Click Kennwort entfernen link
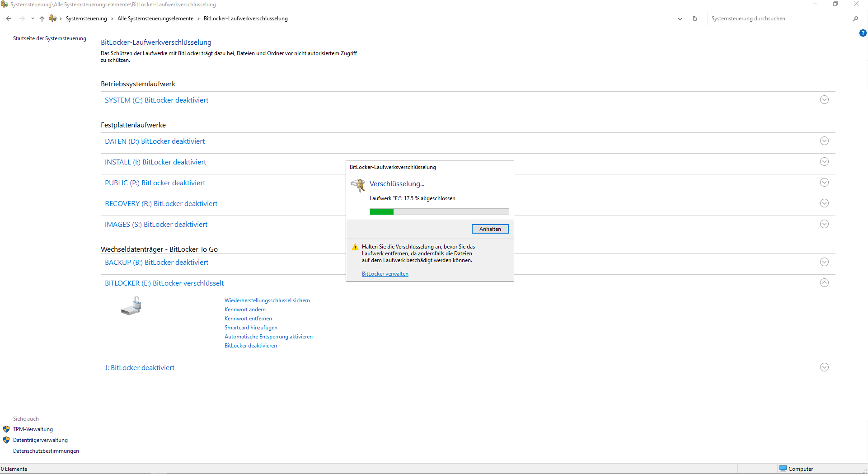Screen dimensions: 868x474 248,319
